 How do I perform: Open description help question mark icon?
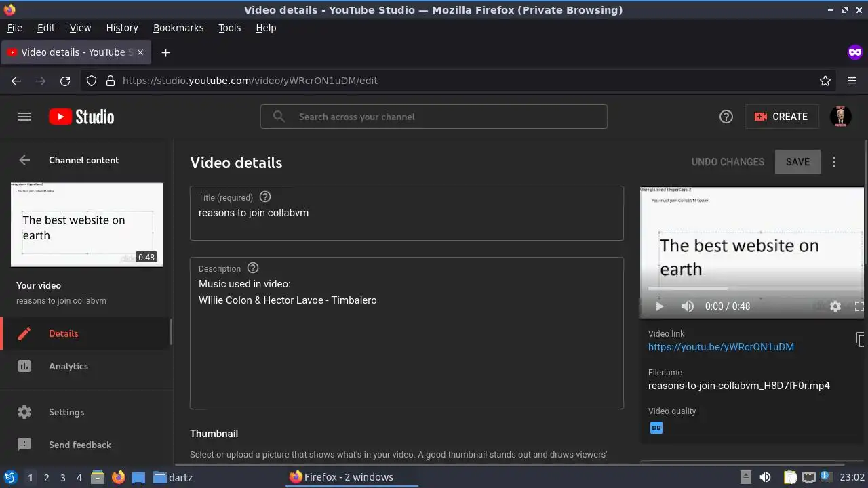(x=253, y=268)
